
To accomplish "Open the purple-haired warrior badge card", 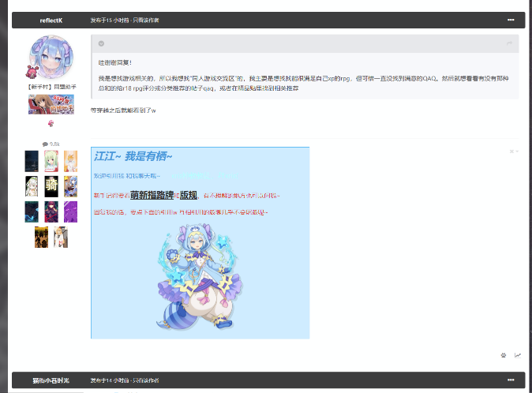I will click(51, 211).
